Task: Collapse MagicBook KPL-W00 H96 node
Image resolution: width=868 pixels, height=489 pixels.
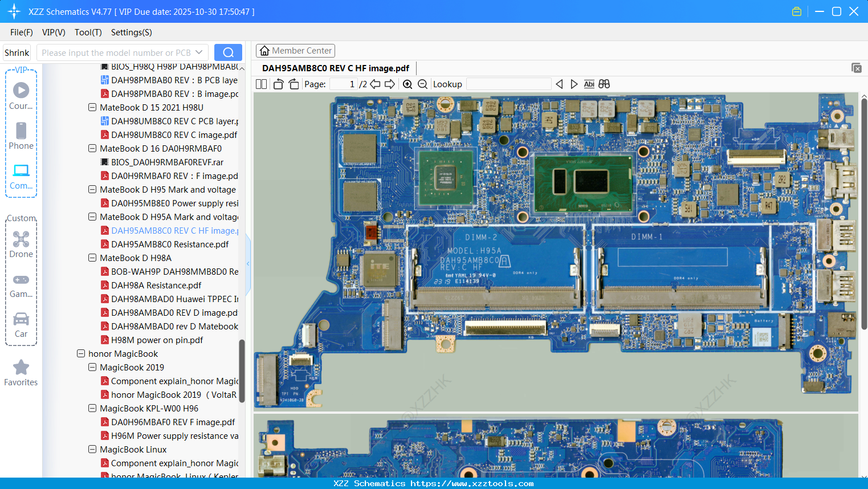Action: (x=92, y=408)
